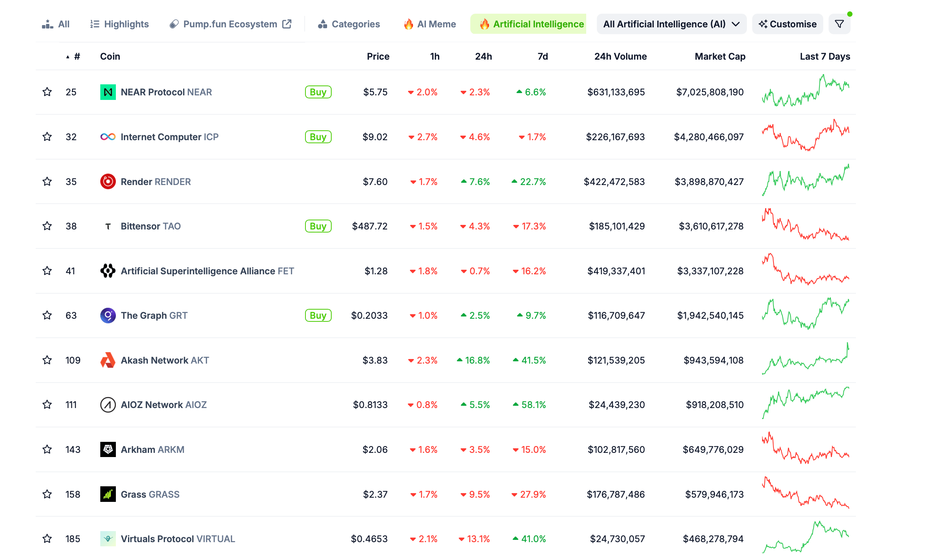This screenshot has width=930, height=560.
Task: Open the AIOZ Network AIOZ link
Action: (164, 405)
